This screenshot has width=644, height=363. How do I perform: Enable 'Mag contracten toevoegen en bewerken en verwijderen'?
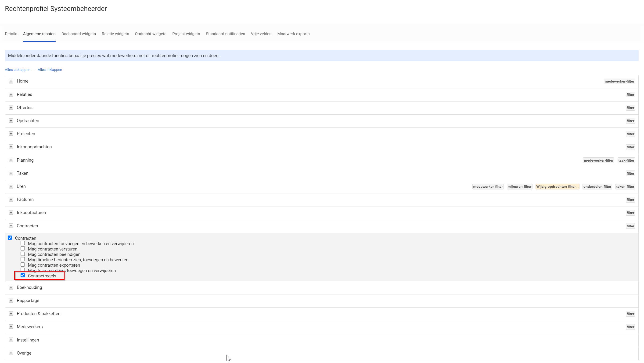(x=23, y=243)
